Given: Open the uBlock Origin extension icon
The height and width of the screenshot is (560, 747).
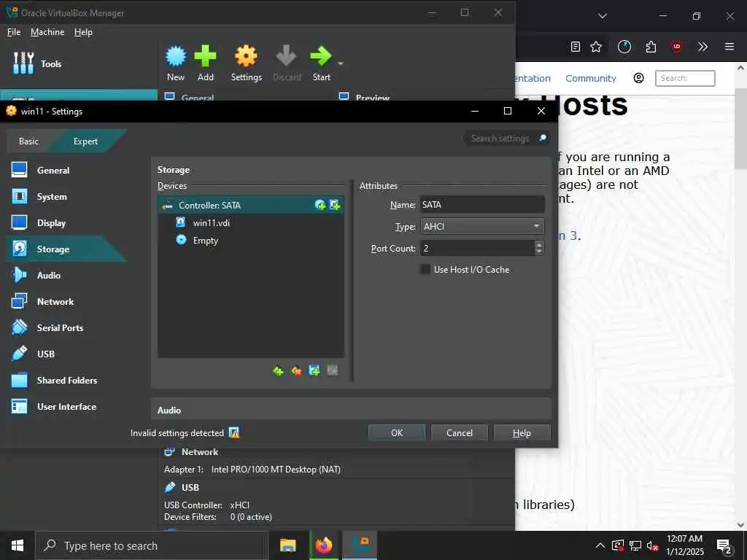Looking at the screenshot, I should pos(677,47).
